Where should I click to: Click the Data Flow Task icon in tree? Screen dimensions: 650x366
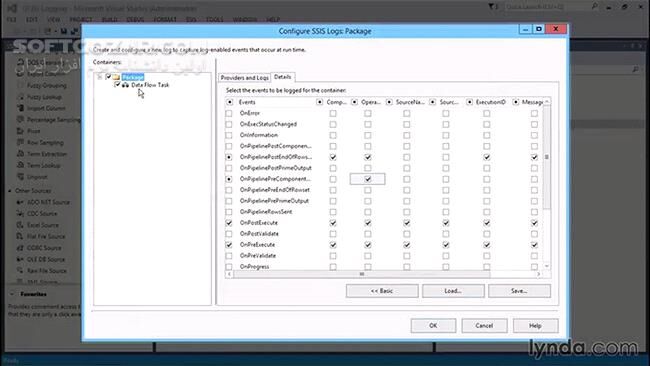point(125,85)
